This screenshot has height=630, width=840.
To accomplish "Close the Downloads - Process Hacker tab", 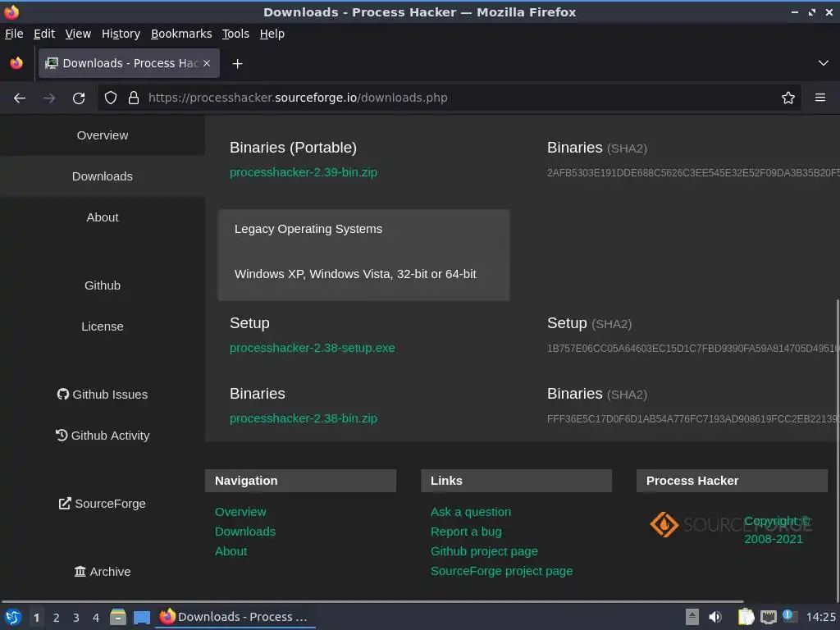I will 207,63.
